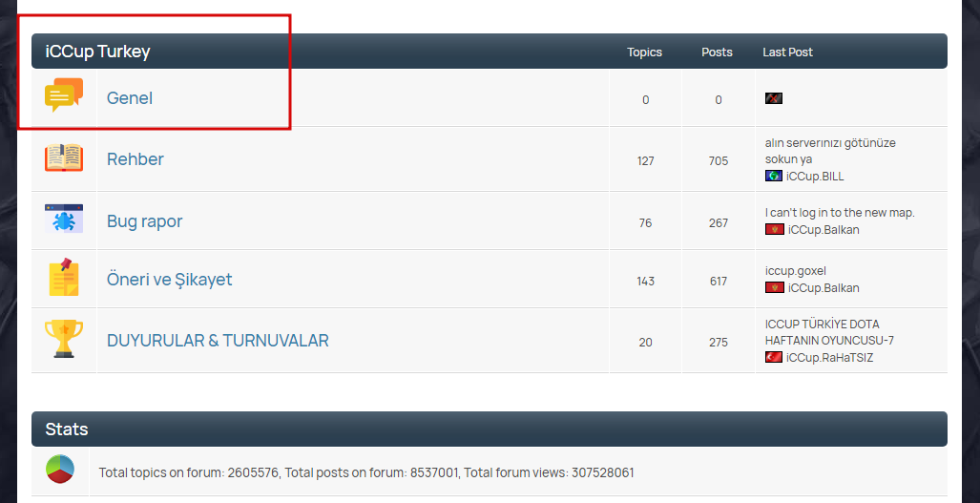View iCCup.Balkan profile in Öneri ve Şikayet row
Image resolution: width=980 pixels, height=503 pixels.
pos(824,288)
